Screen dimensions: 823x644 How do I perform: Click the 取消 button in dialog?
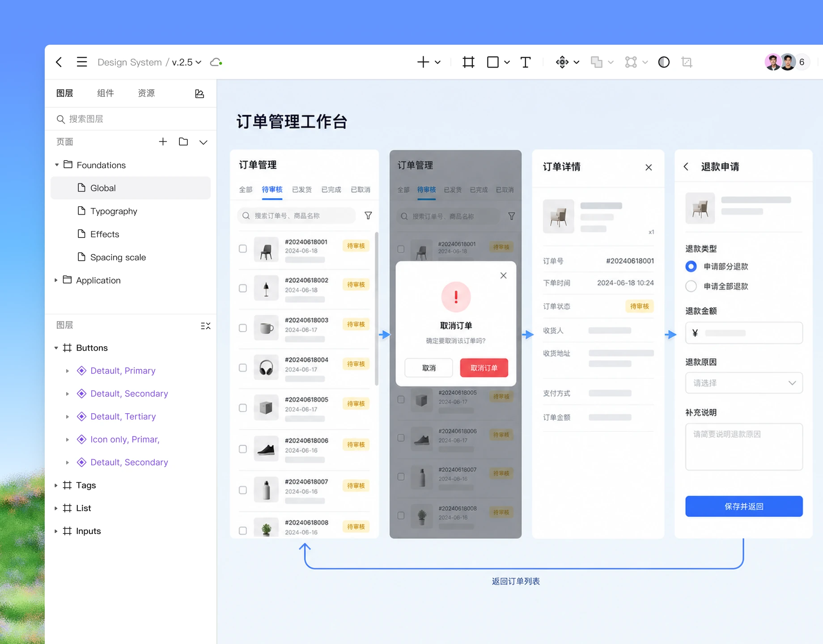(428, 368)
